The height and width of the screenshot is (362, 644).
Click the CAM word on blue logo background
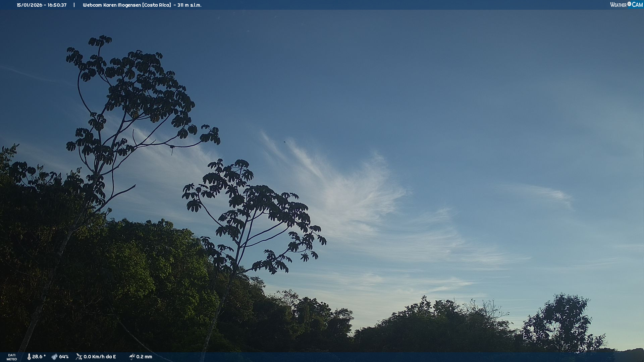pyautogui.click(x=637, y=5)
